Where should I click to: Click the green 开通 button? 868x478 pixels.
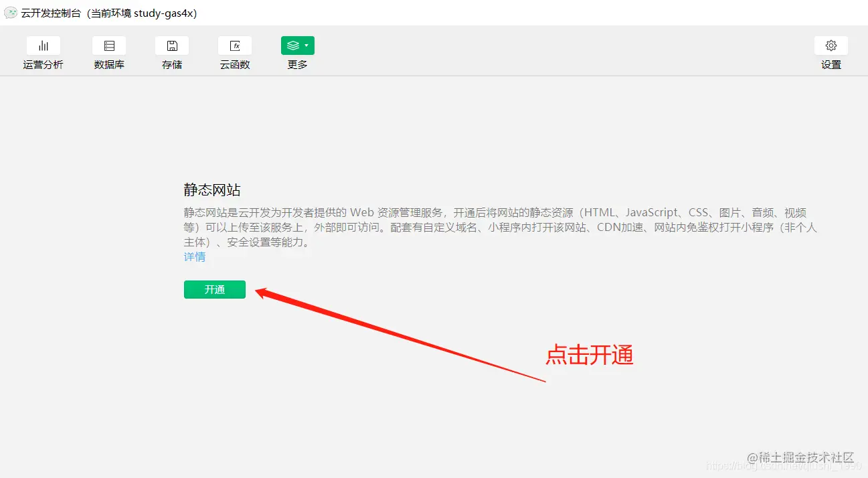(x=215, y=289)
